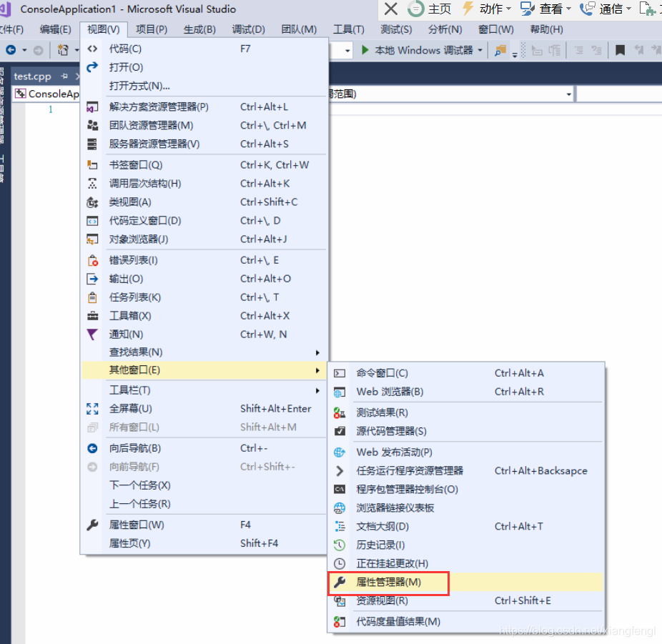The height and width of the screenshot is (644, 662).
Task: Select 下一个任务(X) menu entry
Action: click(x=204, y=485)
